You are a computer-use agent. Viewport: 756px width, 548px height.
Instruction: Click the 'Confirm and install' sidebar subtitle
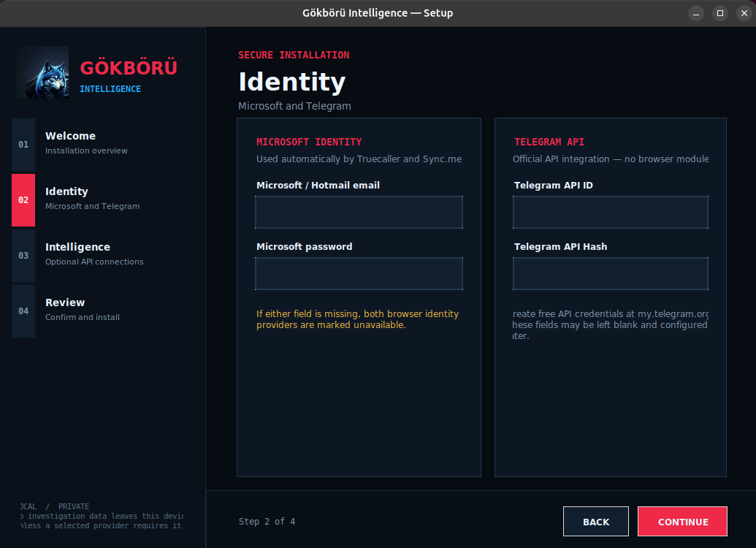(83, 317)
